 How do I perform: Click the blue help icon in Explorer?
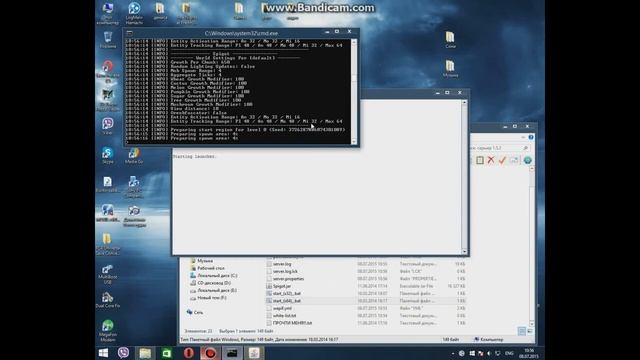pyautogui.click(x=531, y=138)
